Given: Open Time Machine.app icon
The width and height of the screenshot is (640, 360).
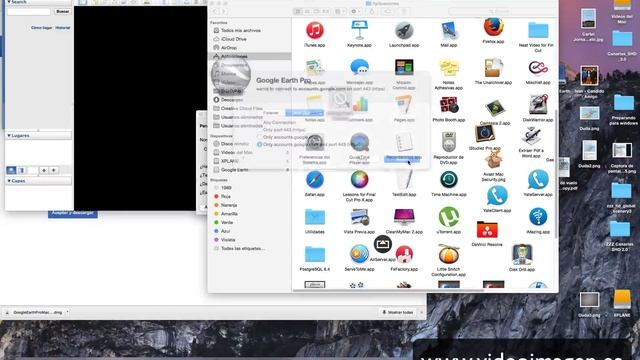Looking at the screenshot, I should coord(449,180).
